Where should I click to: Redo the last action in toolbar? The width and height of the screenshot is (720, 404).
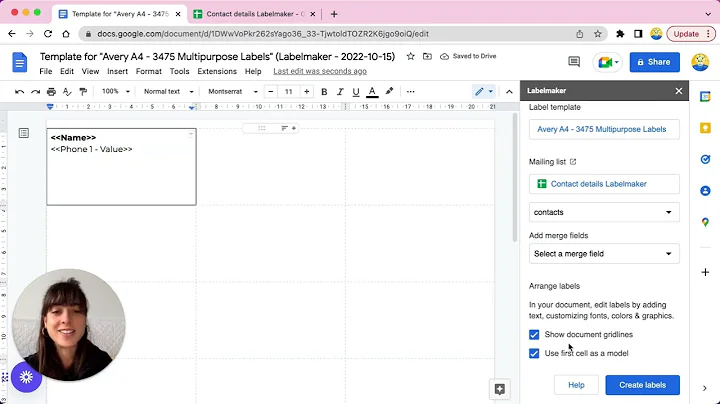(x=35, y=92)
